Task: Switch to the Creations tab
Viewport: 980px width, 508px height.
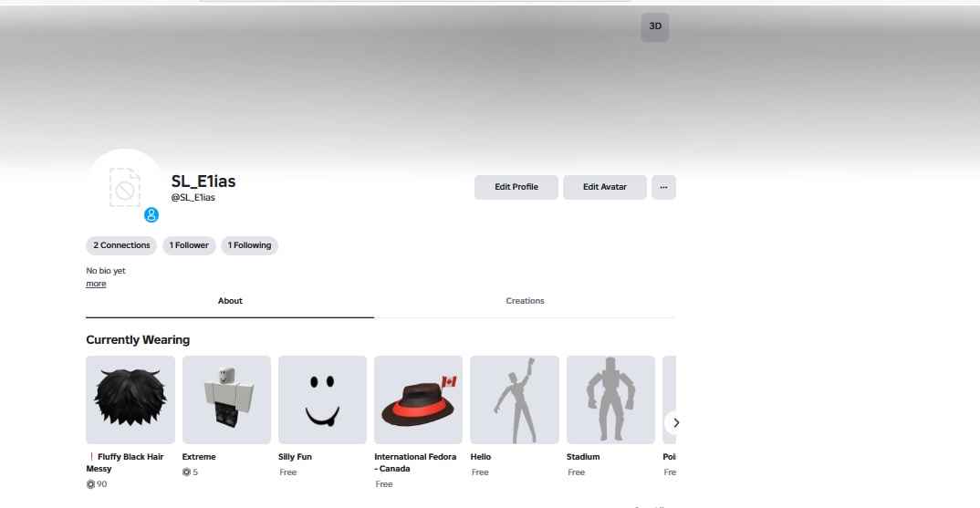Action: [525, 301]
